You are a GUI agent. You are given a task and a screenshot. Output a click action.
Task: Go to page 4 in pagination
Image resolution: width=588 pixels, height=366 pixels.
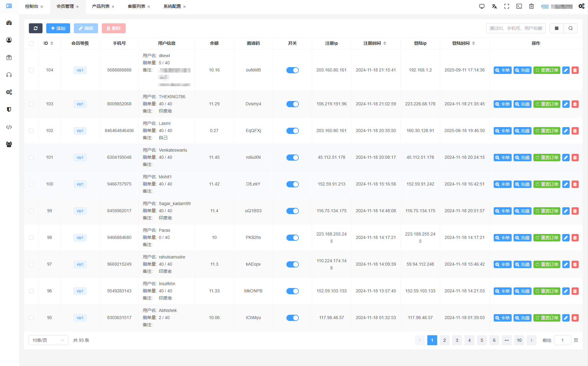[469, 340]
